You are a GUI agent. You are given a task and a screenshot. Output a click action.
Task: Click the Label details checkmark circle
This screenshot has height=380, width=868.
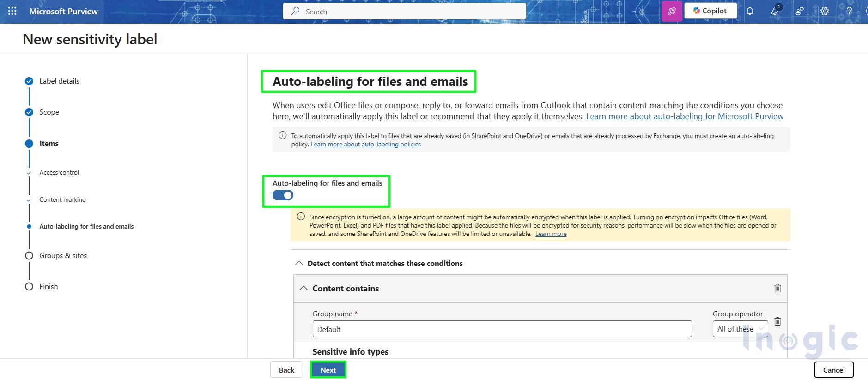pos(29,81)
